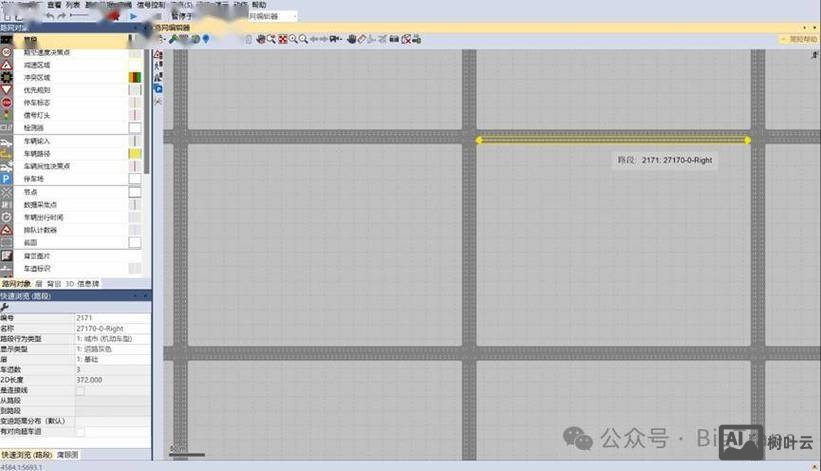Select the 数据采集点 row
The height and width of the screenshot is (471, 821).
[71, 205]
